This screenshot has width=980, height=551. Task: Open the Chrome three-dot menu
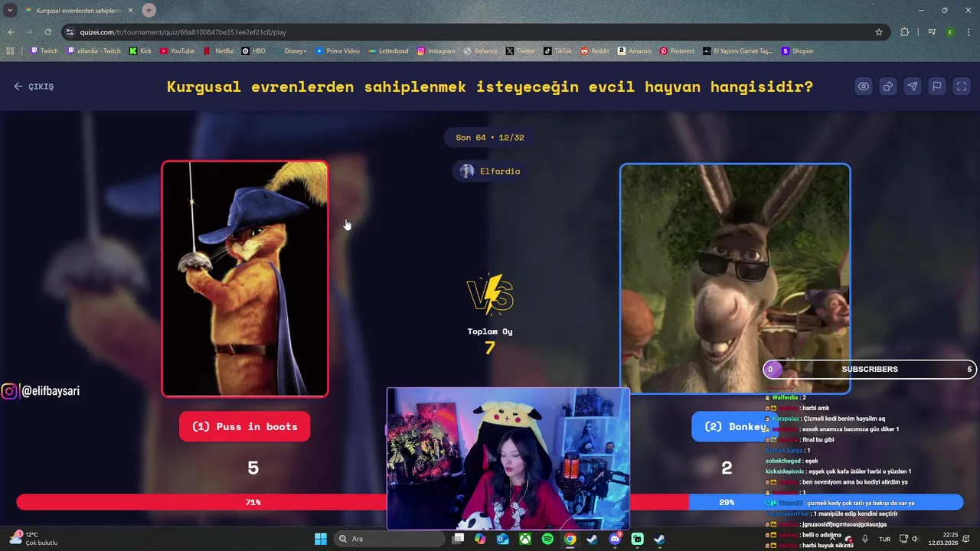coord(969,32)
